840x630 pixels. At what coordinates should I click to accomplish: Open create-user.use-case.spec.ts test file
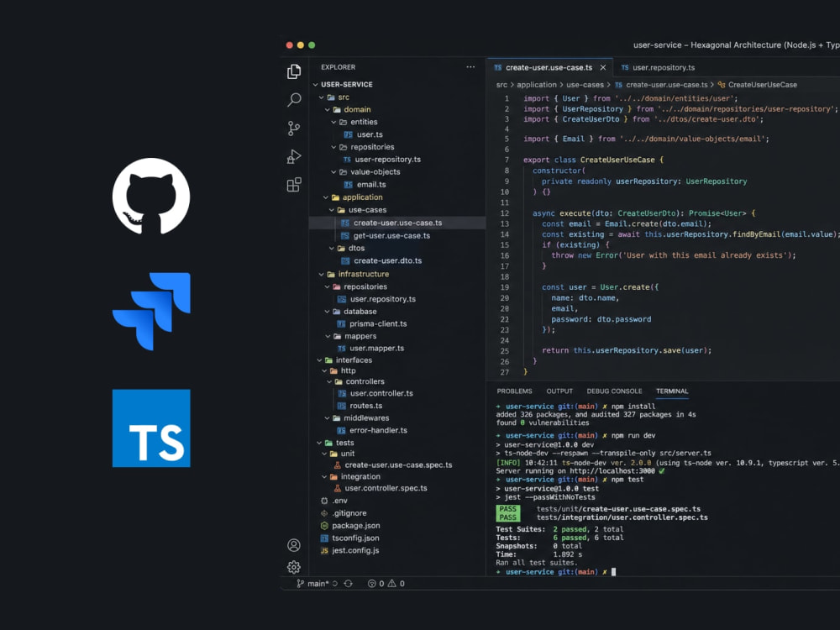click(x=397, y=465)
